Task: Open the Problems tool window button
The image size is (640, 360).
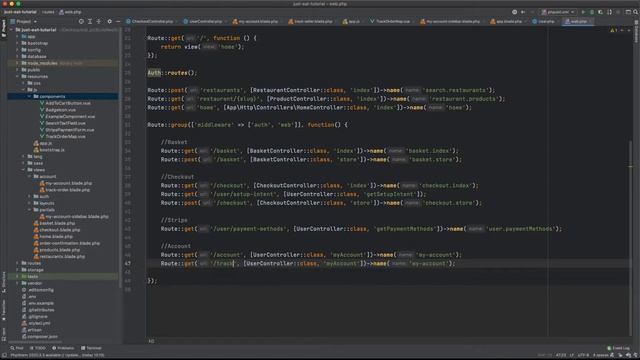Action: click(x=63, y=348)
